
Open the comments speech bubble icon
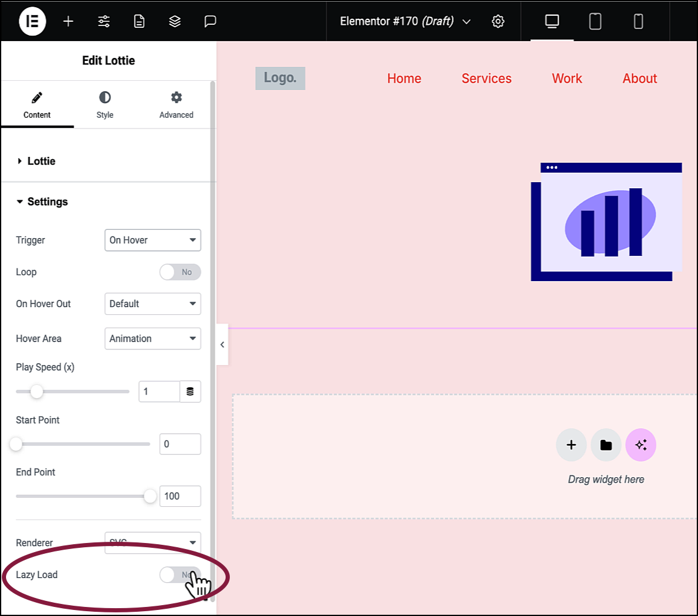[x=210, y=21]
